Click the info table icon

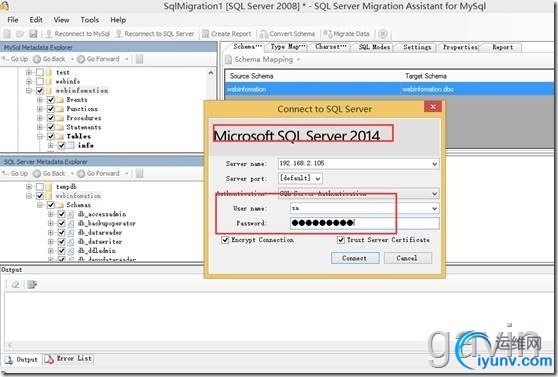coord(71,145)
